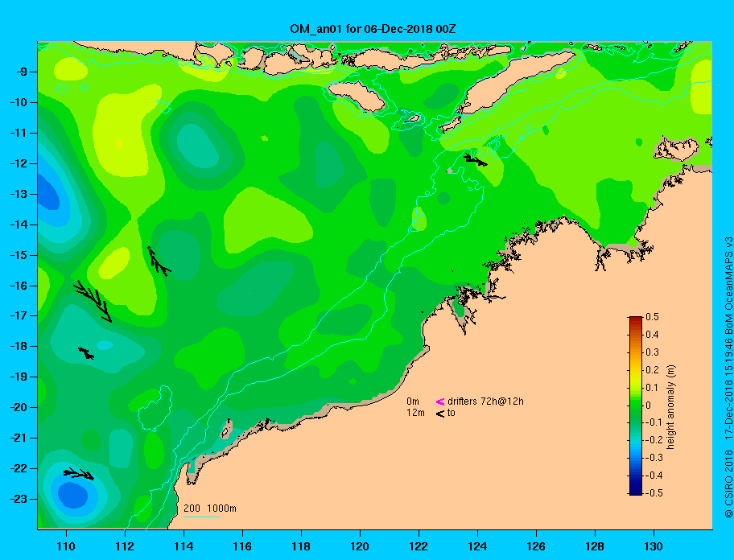Viewport: 734px width, 560px height.
Task: Click the title OM_an01 for 06-Dec-2018 00Z
Action: point(373,29)
